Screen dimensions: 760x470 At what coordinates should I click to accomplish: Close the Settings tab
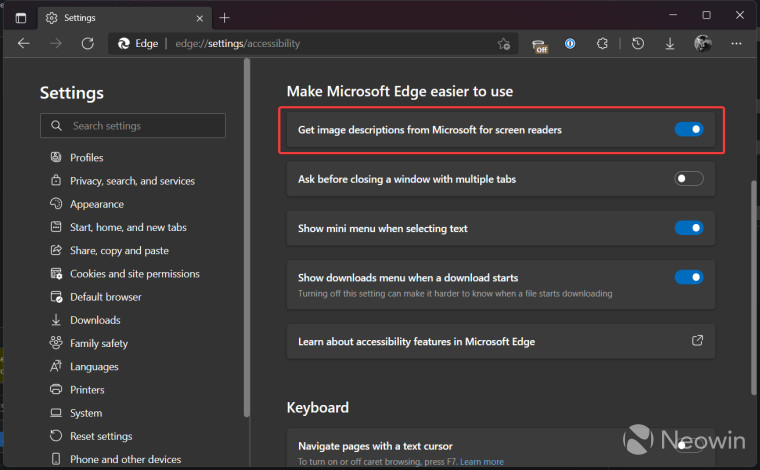[x=200, y=18]
